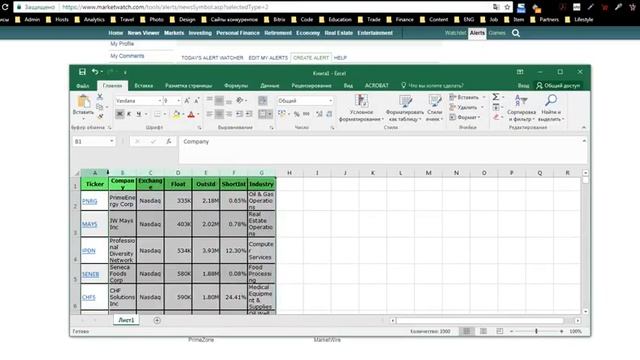Apply comma style (000) number format
The height and width of the screenshot is (360, 640).
pyautogui.click(x=307, y=114)
